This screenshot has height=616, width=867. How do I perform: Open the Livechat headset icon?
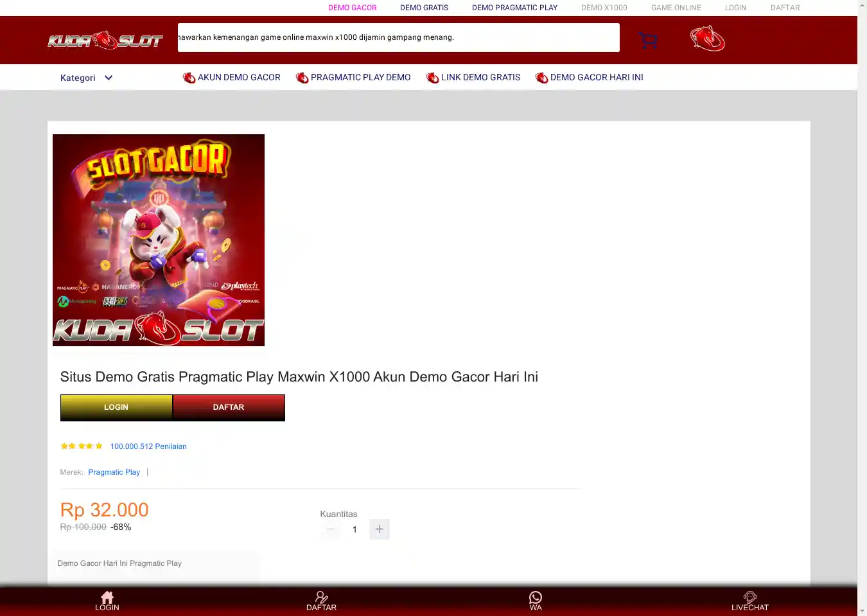coord(749,601)
